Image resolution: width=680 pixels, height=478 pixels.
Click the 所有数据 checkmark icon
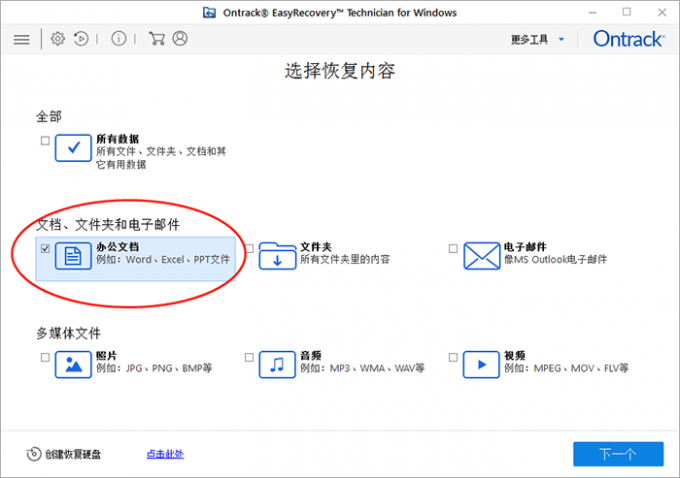73,148
